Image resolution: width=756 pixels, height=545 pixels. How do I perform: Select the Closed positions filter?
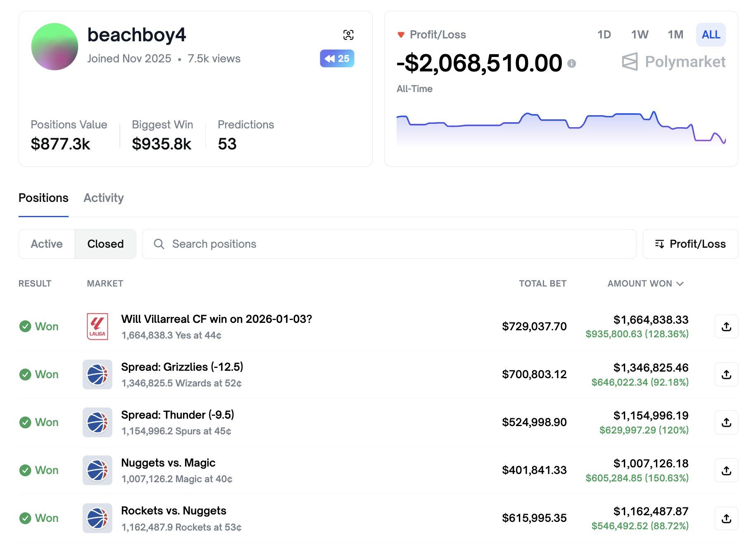pos(105,244)
